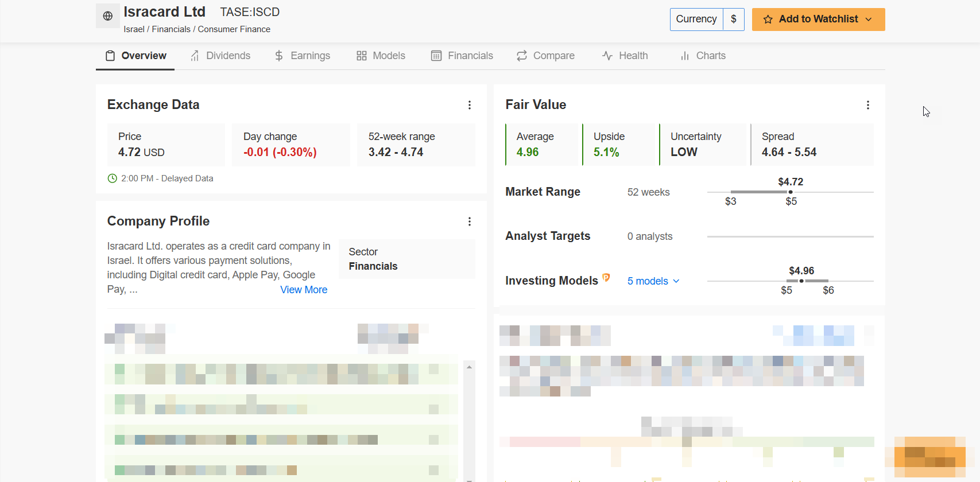
Task: Switch to the Overview tab
Action: (x=135, y=56)
